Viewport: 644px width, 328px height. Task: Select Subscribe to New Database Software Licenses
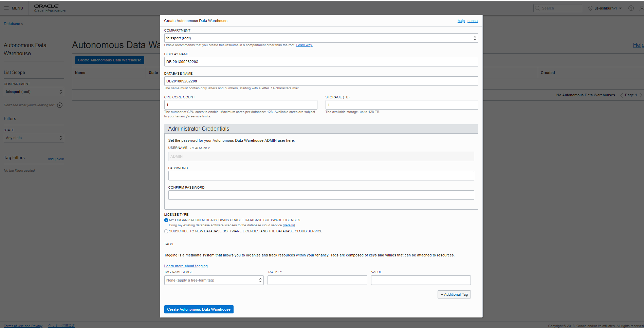166,231
